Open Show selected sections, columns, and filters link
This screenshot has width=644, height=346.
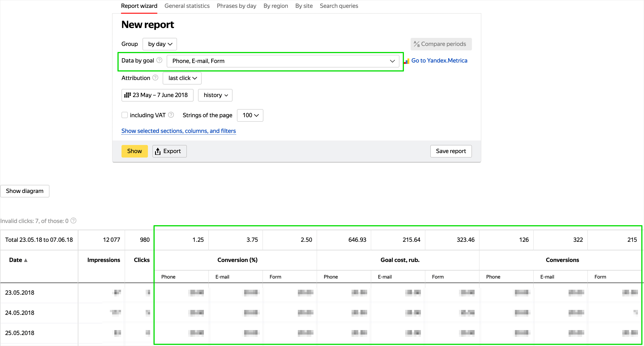click(179, 131)
